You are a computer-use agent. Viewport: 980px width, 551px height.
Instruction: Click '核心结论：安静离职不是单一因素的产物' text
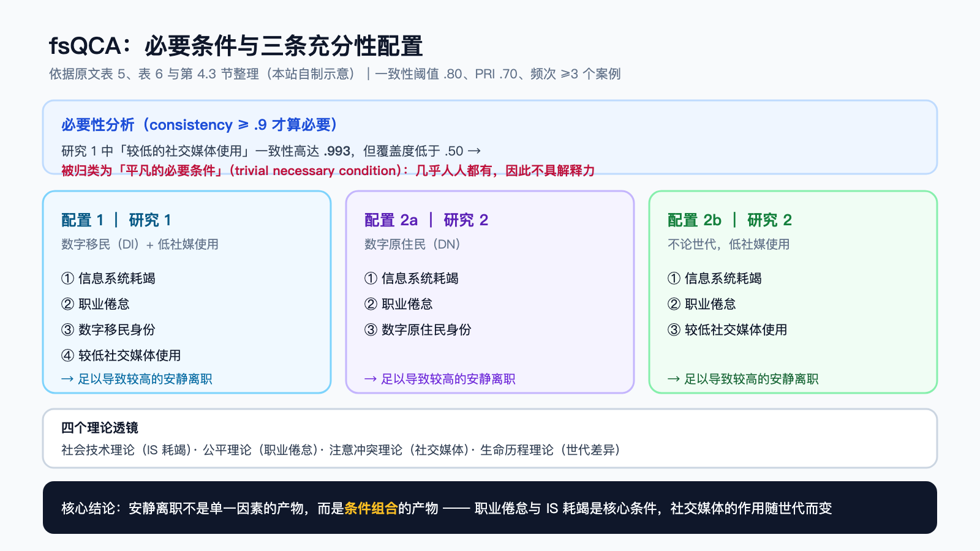(x=183, y=508)
